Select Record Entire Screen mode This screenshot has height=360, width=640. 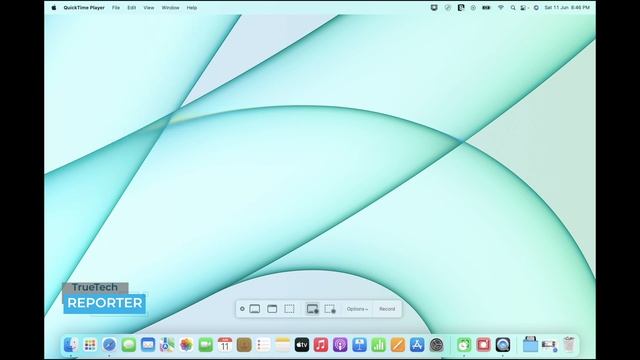click(x=313, y=309)
